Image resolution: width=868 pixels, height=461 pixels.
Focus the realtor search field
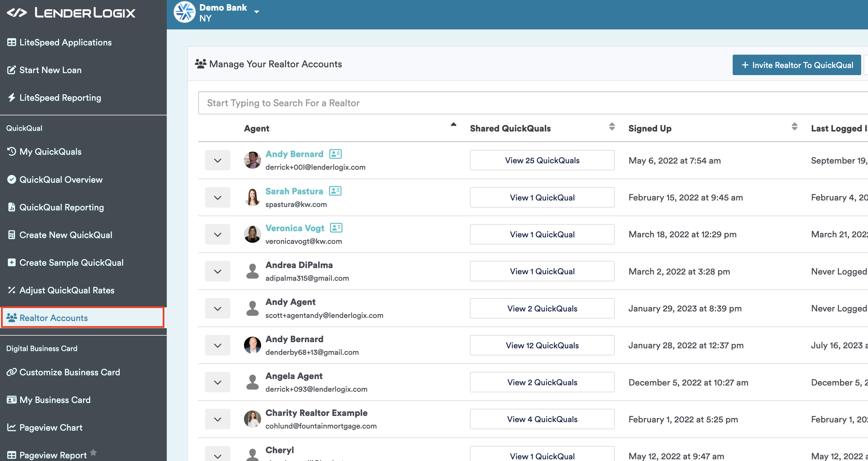(533, 103)
